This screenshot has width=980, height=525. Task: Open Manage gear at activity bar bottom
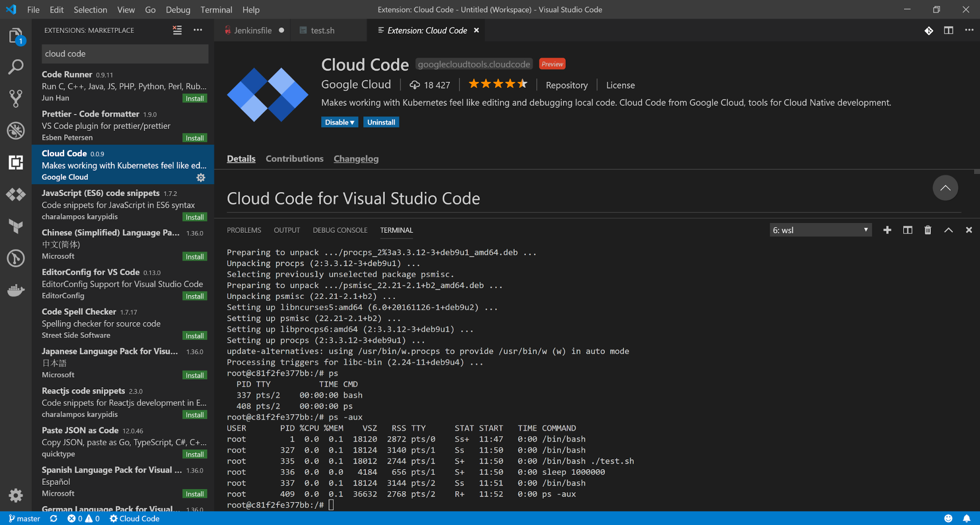point(16,496)
